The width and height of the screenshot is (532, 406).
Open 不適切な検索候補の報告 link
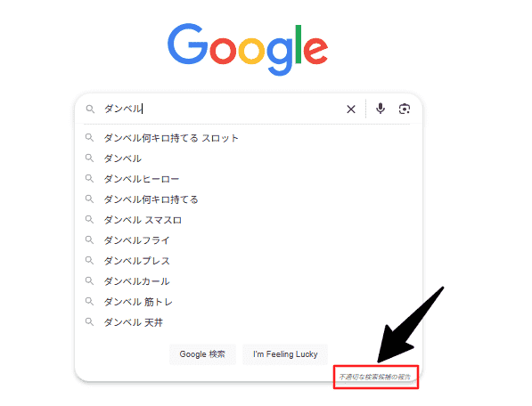[x=375, y=377]
